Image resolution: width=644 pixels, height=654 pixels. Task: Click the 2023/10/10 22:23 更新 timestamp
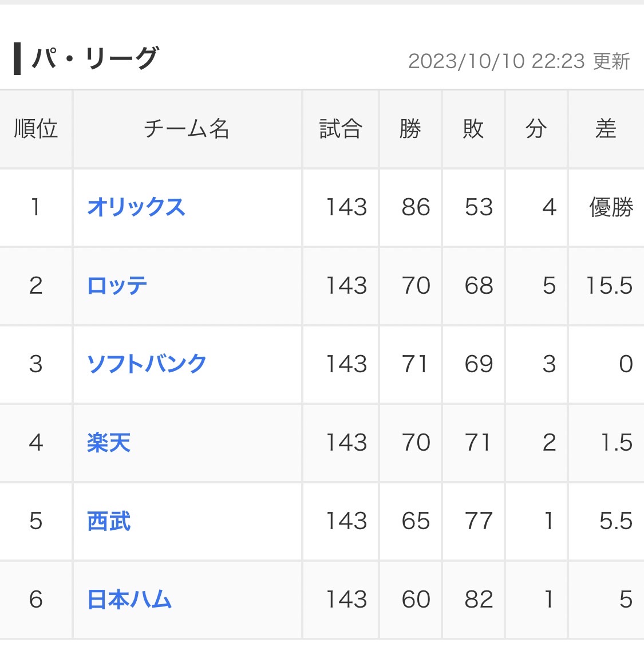[x=519, y=61]
